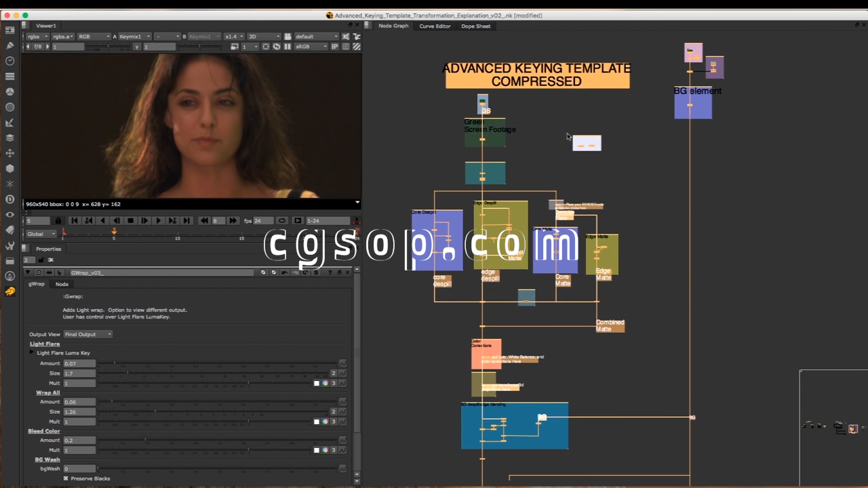Toggle the IP input process button
868x488 pixels.
coord(334,47)
